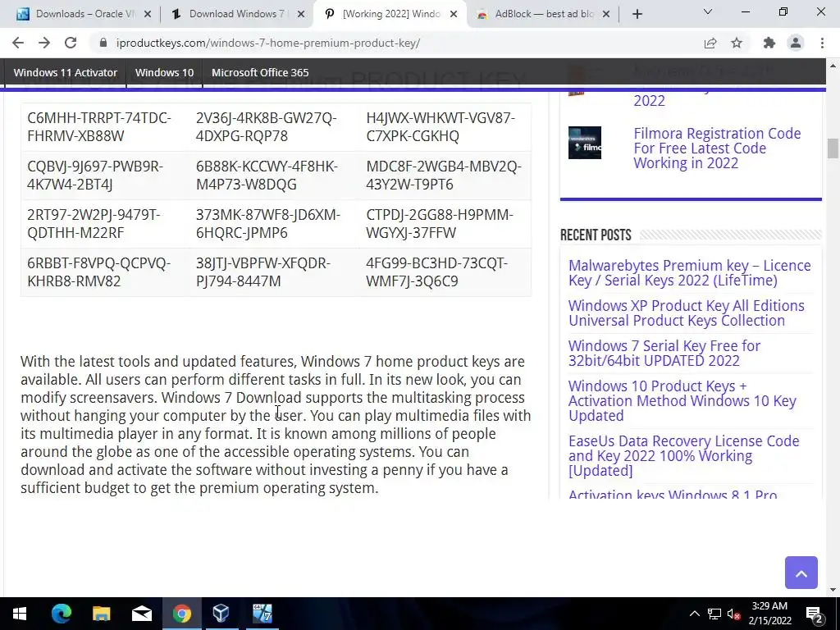Open the clock showing 3:29 AM

(769, 614)
